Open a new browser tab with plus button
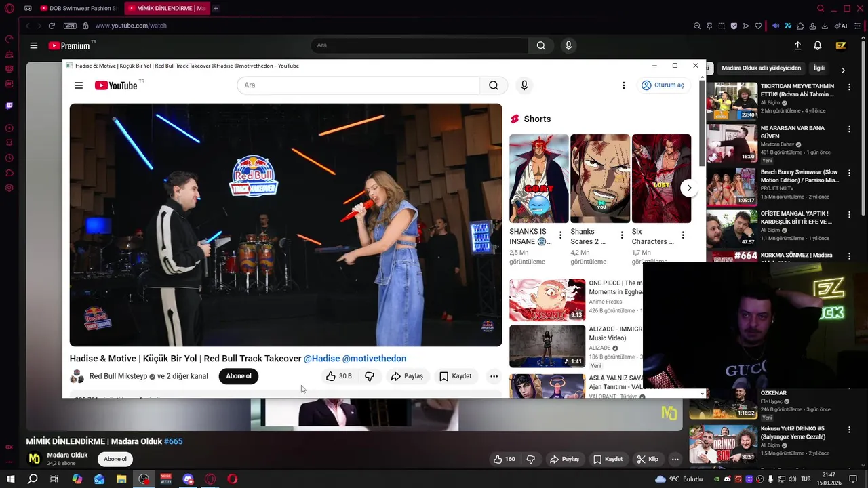This screenshot has width=868, height=488. click(216, 8)
